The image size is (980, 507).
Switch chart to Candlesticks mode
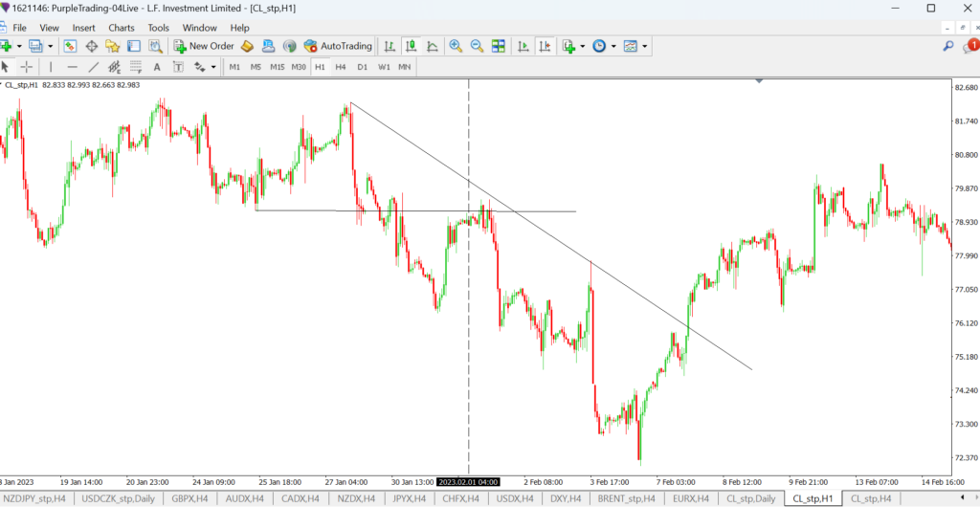[x=411, y=46]
